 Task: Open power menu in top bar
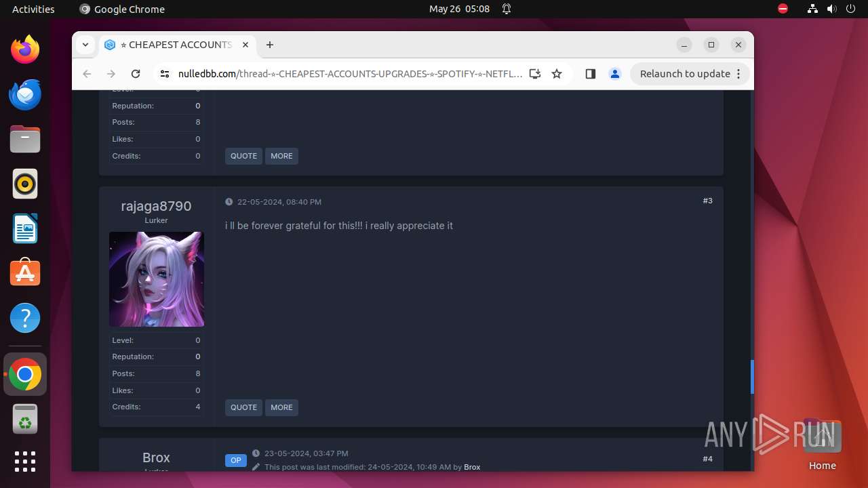pos(851,9)
